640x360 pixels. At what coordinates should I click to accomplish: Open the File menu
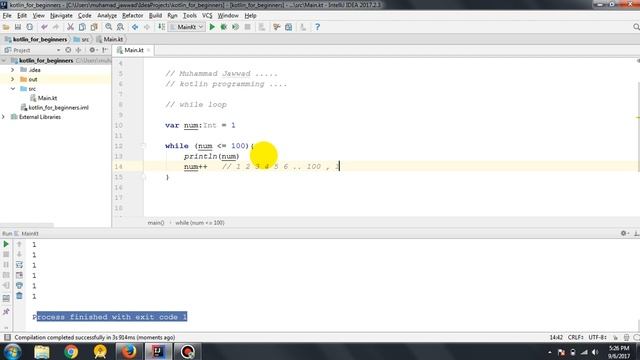(x=7, y=16)
